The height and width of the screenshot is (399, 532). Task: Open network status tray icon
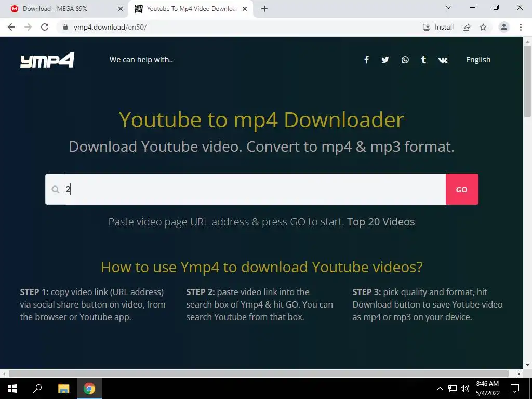453,389
